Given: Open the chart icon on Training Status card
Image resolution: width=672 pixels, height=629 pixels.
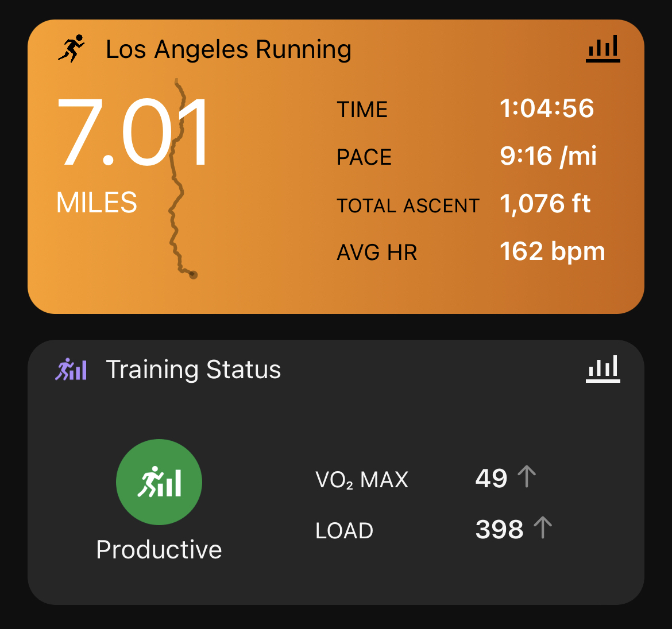Looking at the screenshot, I should click(x=603, y=368).
